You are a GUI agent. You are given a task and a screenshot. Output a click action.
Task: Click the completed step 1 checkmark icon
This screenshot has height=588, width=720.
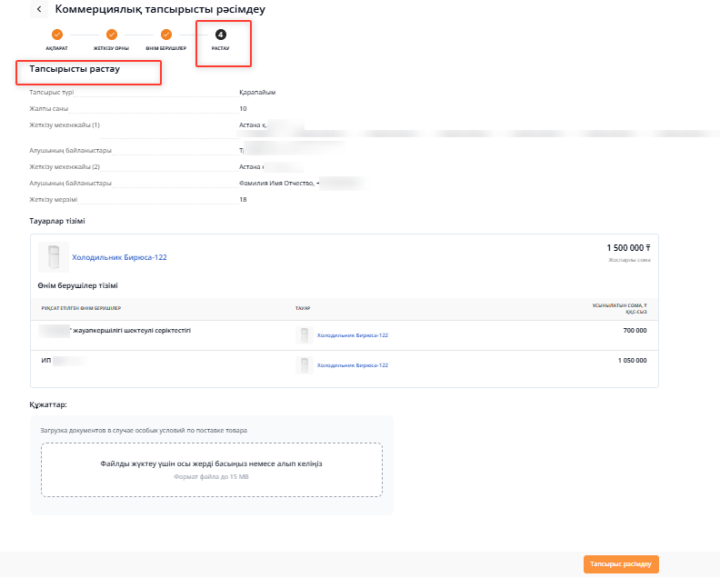click(56, 35)
